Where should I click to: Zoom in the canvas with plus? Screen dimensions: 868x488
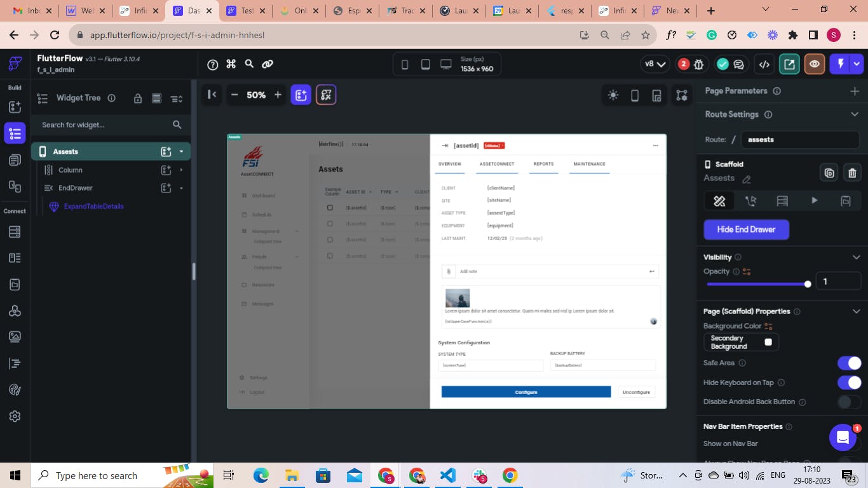point(278,95)
